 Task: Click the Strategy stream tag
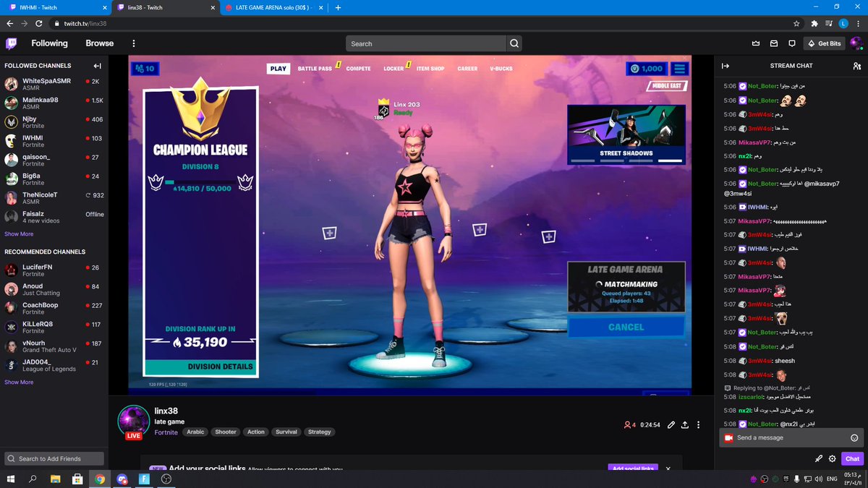pyautogui.click(x=319, y=432)
